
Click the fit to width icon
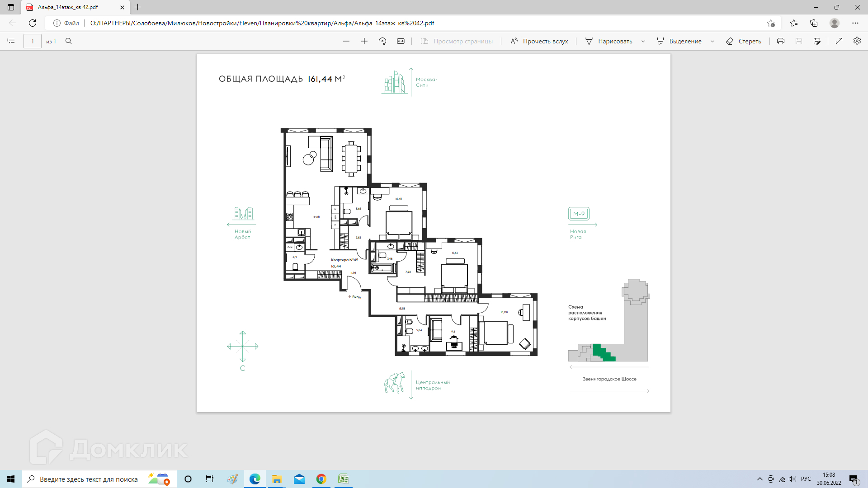click(x=401, y=41)
